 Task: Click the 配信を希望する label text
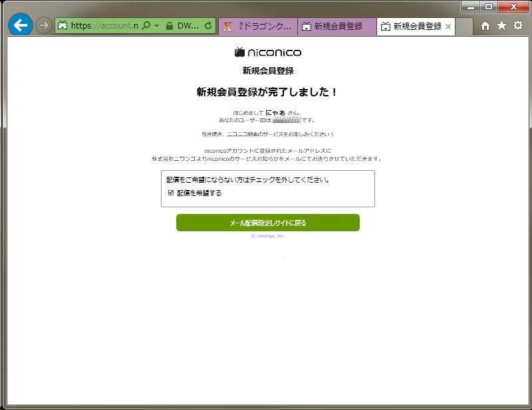point(199,193)
